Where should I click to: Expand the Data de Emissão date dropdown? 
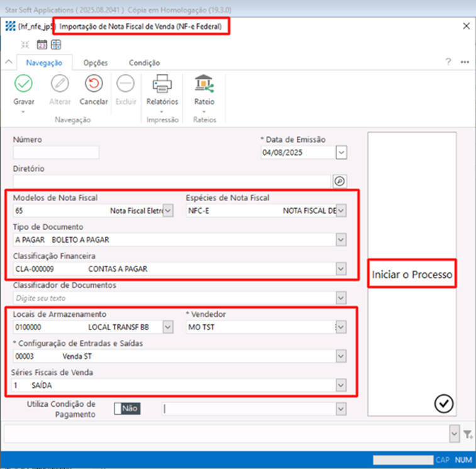click(341, 152)
